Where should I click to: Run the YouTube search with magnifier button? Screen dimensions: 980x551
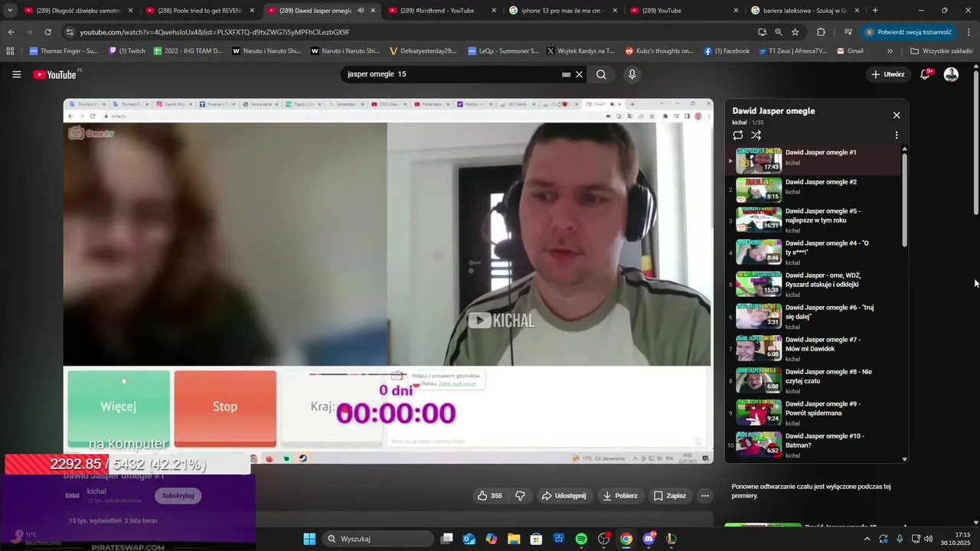tap(601, 74)
